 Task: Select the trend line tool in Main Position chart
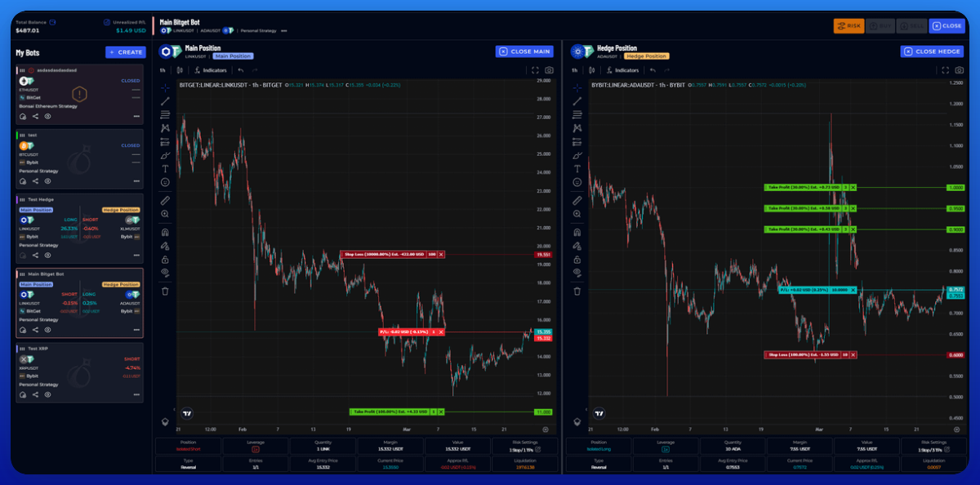click(165, 101)
